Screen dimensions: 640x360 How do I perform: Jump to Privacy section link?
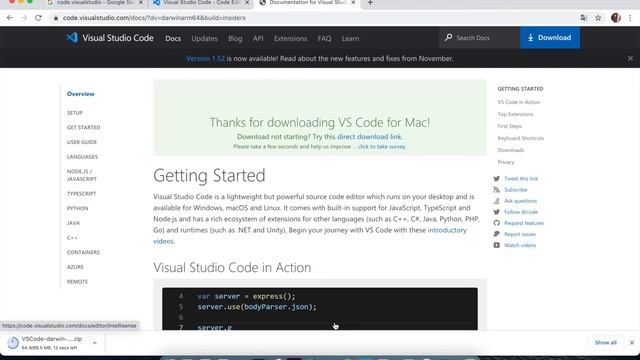point(506,162)
